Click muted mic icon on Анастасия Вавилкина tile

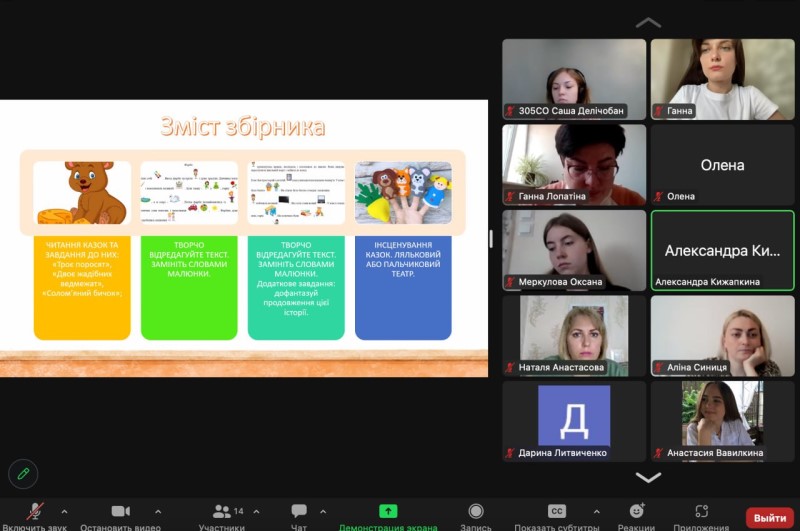658,453
